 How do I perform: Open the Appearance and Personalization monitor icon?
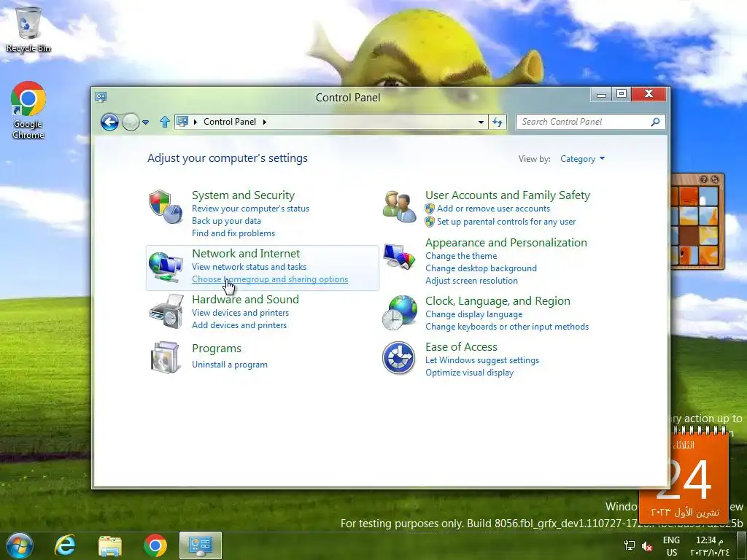click(399, 256)
